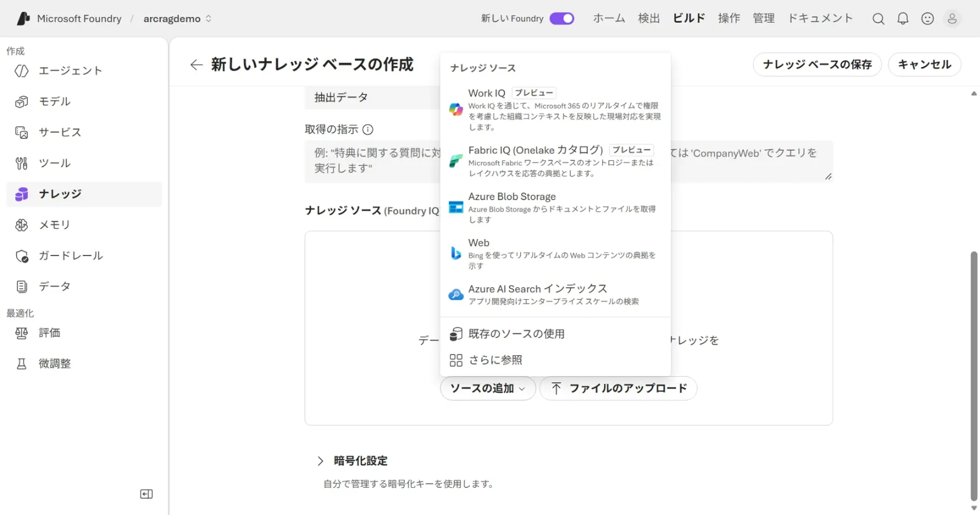The image size is (980, 515).
Task: Open 評価 in the sidebar
Action: tap(84, 333)
